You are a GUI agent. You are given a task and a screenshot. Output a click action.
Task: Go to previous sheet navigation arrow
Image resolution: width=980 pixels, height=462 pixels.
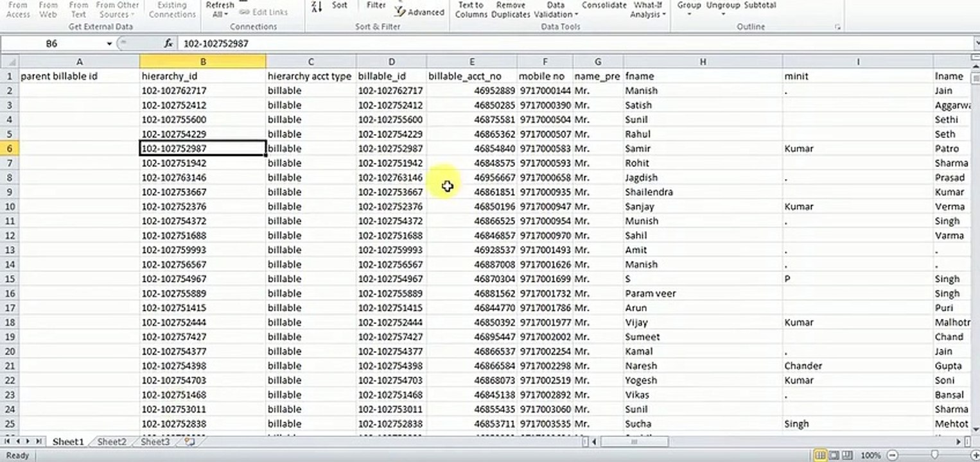(x=19, y=441)
